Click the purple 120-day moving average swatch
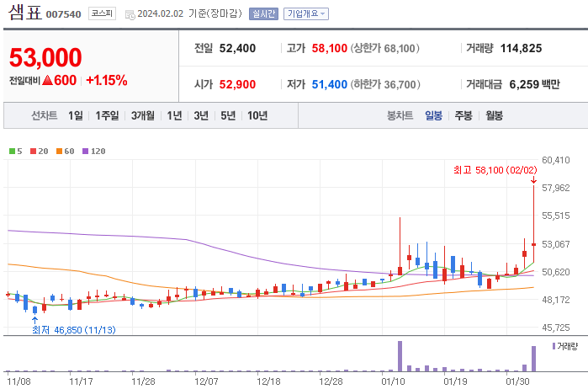The height and width of the screenshot is (389, 588). 85,152
